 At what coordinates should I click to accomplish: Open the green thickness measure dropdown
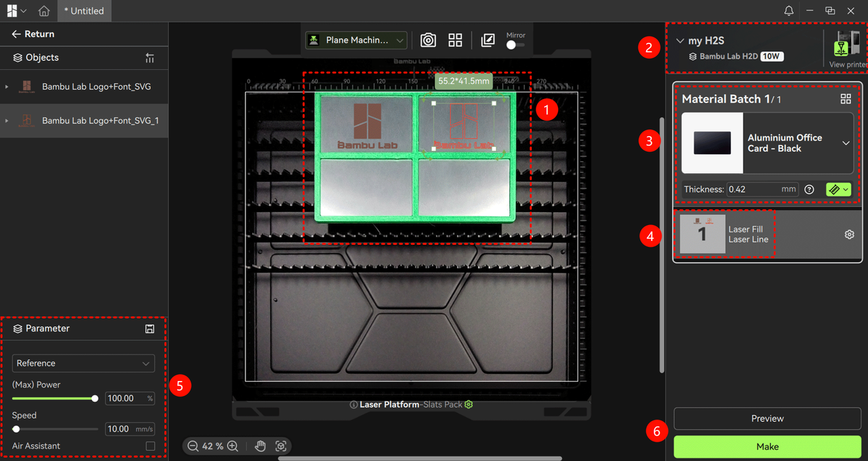tap(839, 190)
